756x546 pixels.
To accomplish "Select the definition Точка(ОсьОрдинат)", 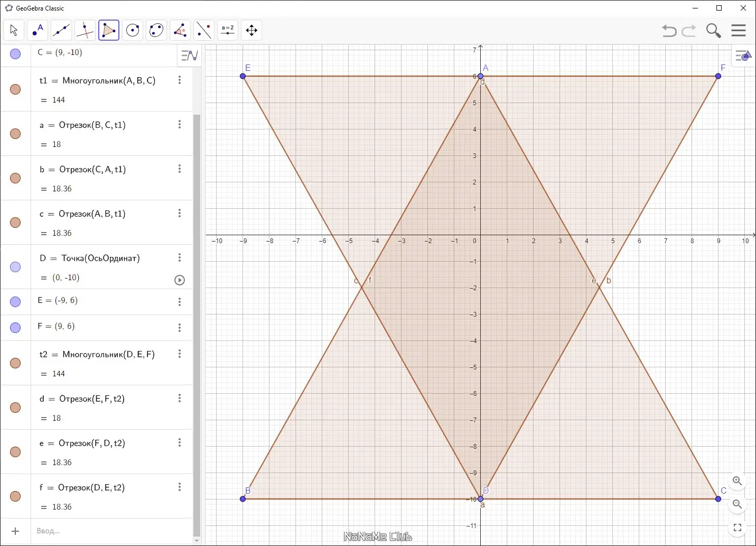I will point(100,258).
